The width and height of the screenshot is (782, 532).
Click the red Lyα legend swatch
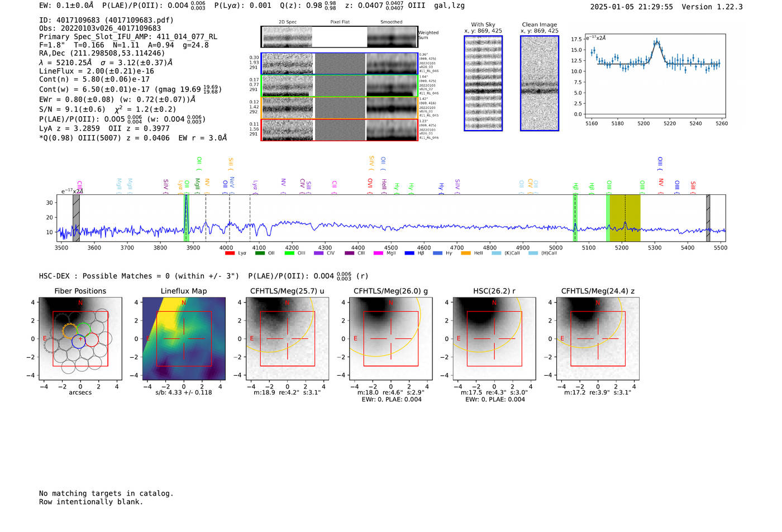(230, 253)
